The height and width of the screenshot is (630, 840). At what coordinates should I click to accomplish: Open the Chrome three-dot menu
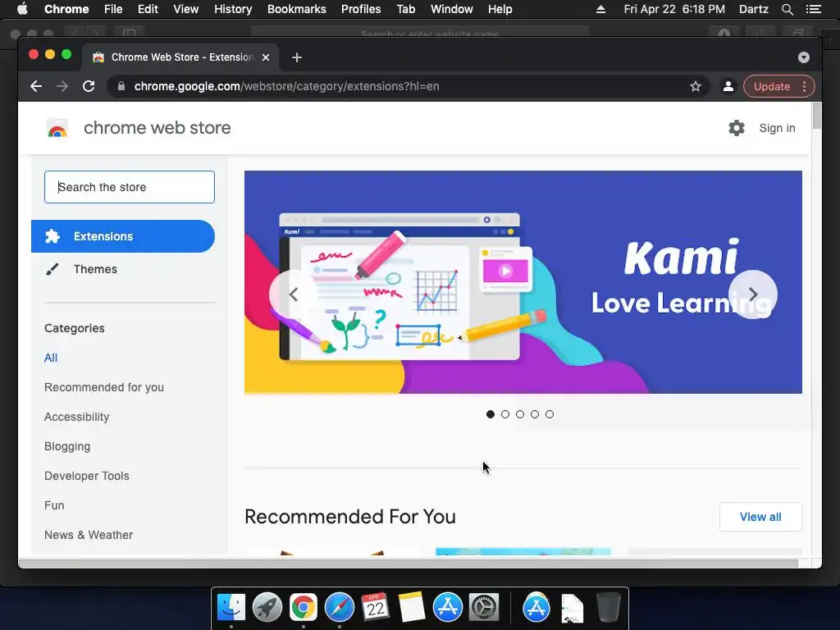click(x=804, y=86)
